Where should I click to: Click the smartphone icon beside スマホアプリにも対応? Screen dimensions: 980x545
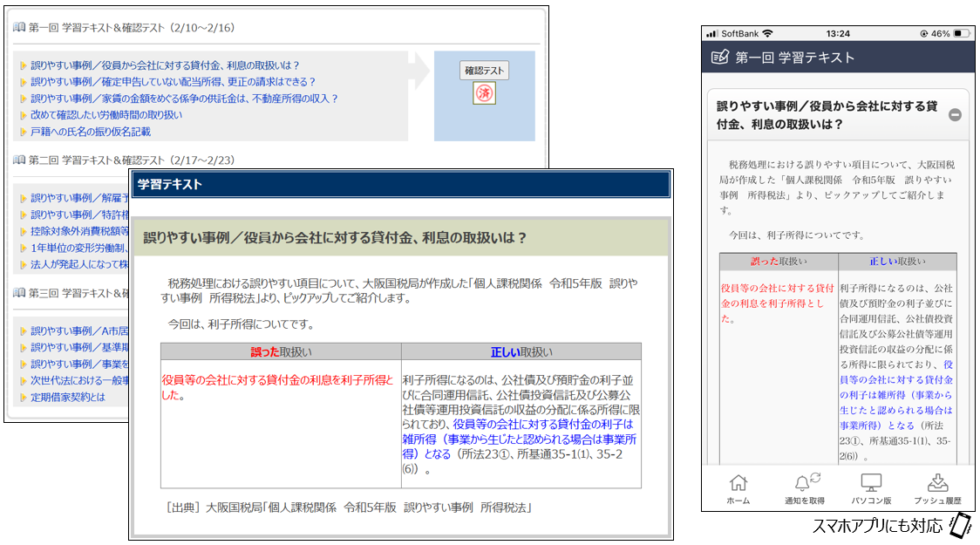(x=959, y=525)
